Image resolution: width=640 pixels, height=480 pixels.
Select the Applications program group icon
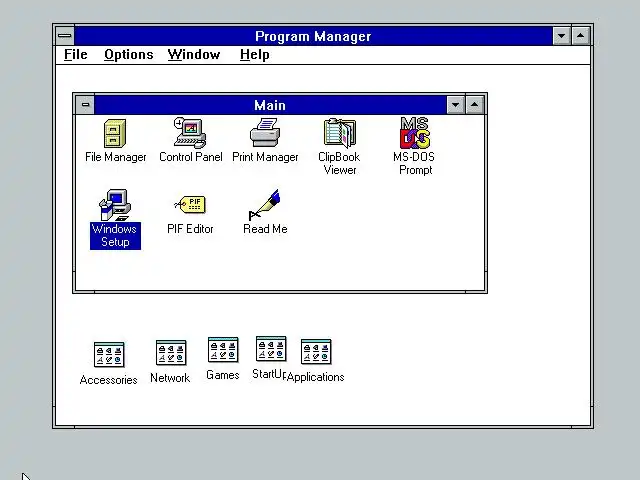pos(316,351)
